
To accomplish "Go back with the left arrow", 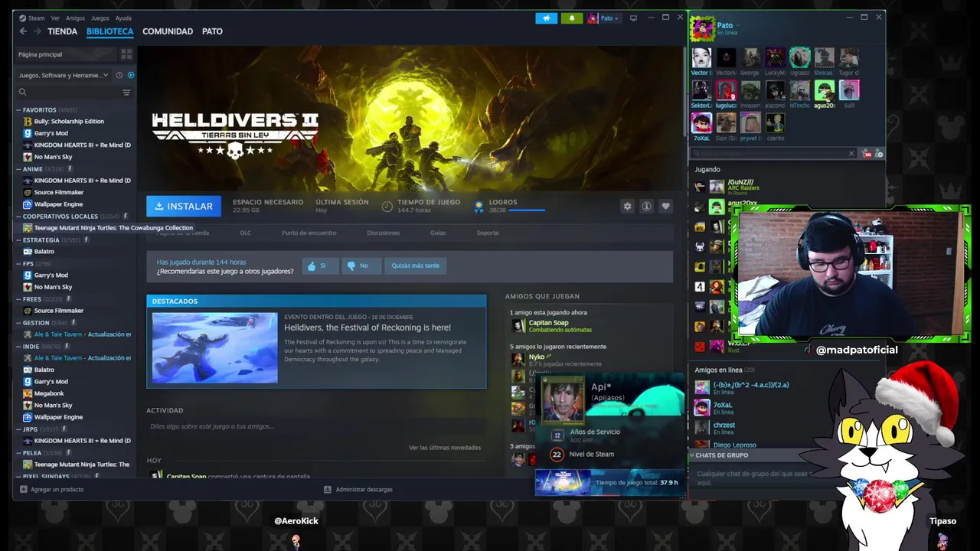I will click(x=23, y=31).
